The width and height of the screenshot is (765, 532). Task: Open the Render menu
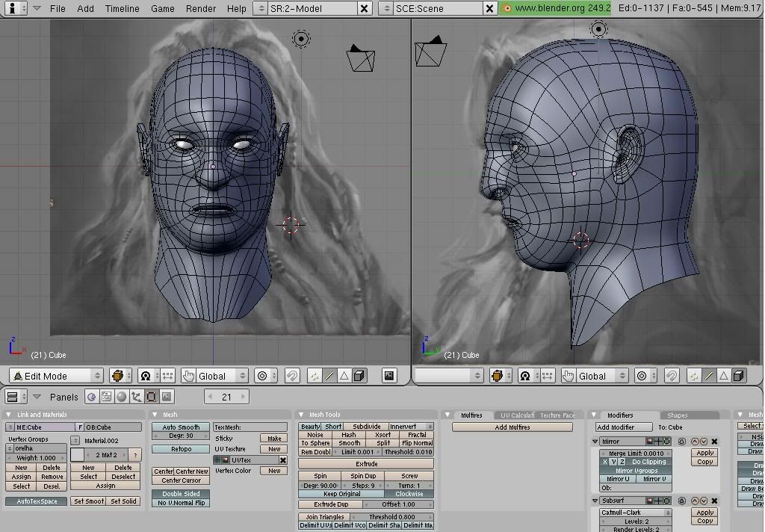tap(200, 8)
